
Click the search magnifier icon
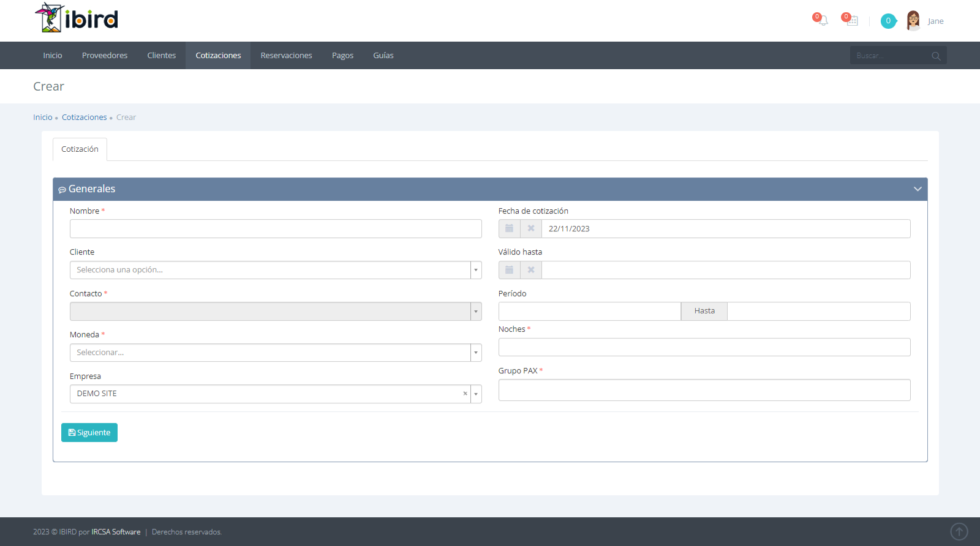[936, 56]
